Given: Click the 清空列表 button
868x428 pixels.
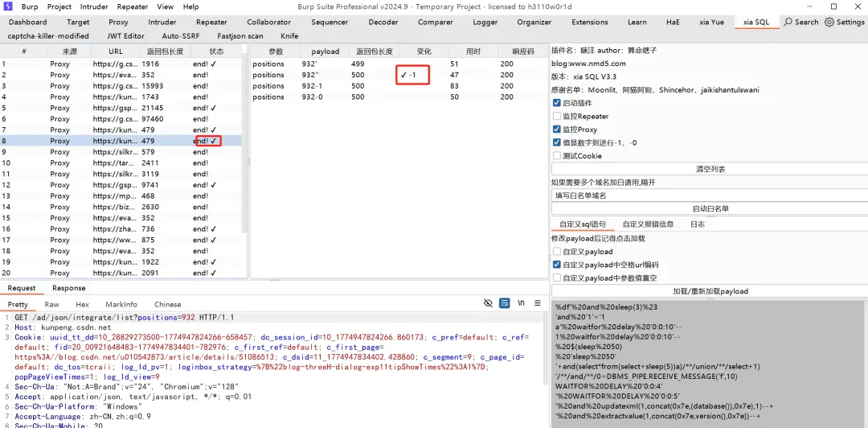Looking at the screenshot, I should coord(710,169).
